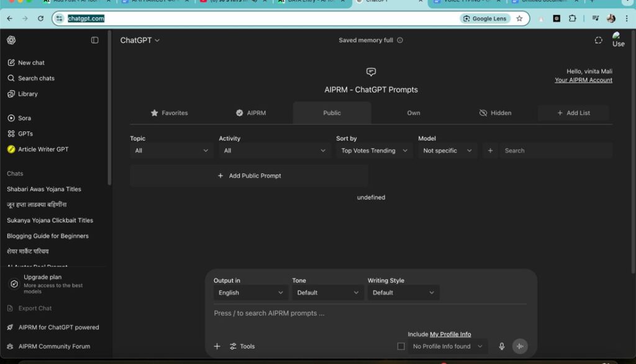
Task: Click the AIPRM chat bubble logo icon
Action: (371, 72)
